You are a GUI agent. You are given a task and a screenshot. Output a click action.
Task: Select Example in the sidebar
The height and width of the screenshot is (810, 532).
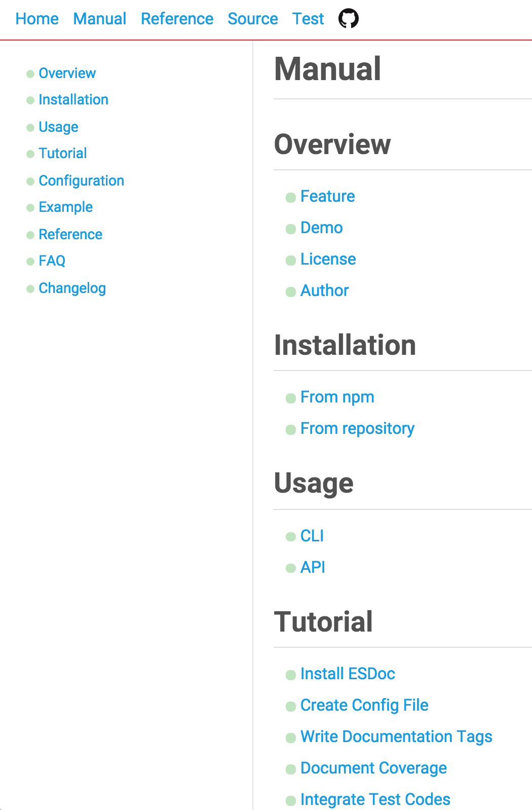(66, 207)
